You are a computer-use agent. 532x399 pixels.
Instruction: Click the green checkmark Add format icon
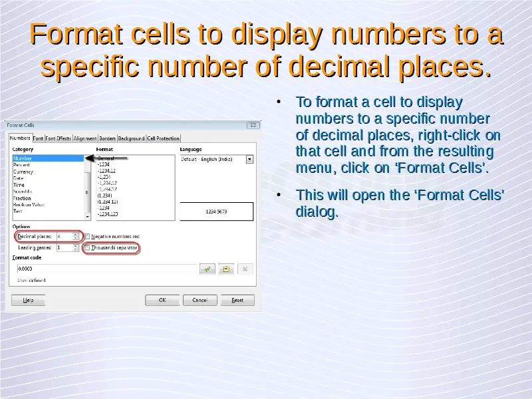point(207,269)
